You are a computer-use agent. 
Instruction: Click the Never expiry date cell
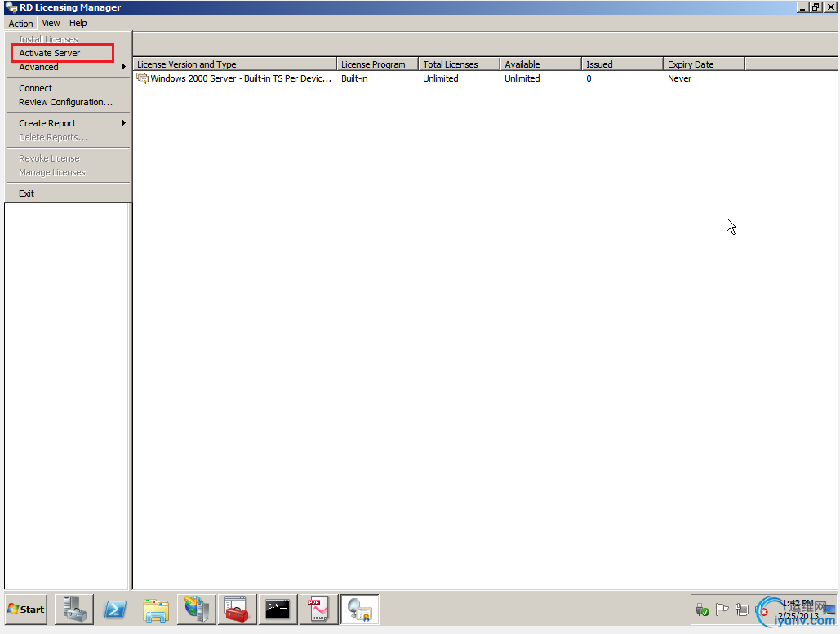coord(680,78)
